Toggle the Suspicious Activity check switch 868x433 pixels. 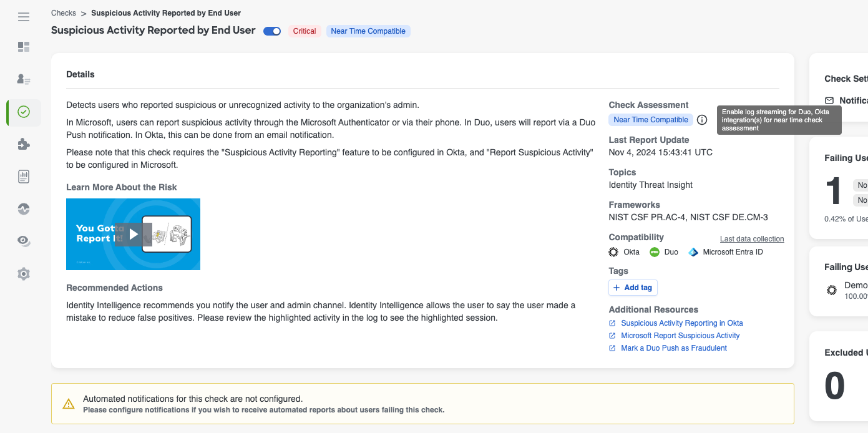[x=272, y=31]
